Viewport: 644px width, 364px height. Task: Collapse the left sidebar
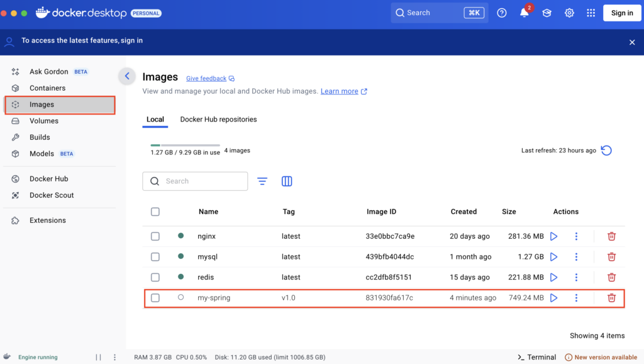127,76
